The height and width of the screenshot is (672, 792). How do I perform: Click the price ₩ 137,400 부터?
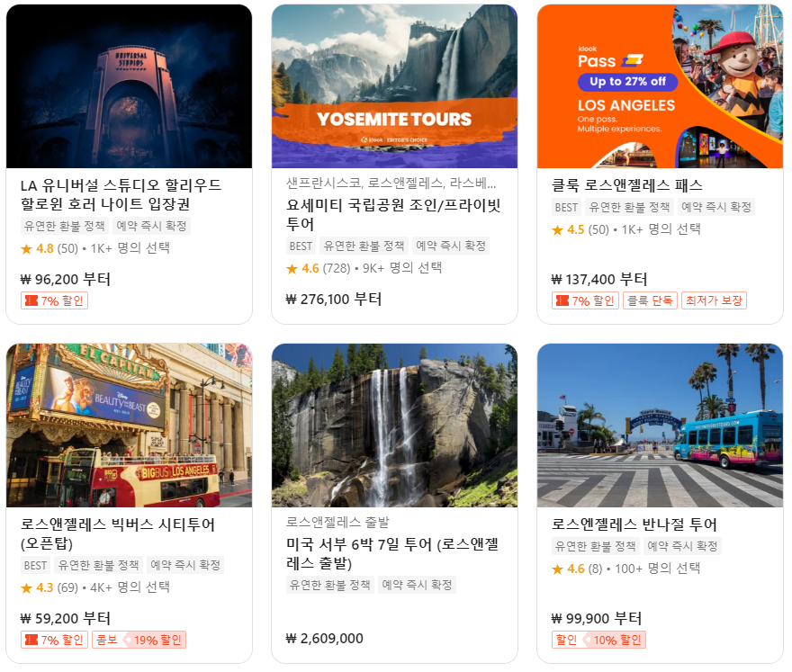coord(599,279)
